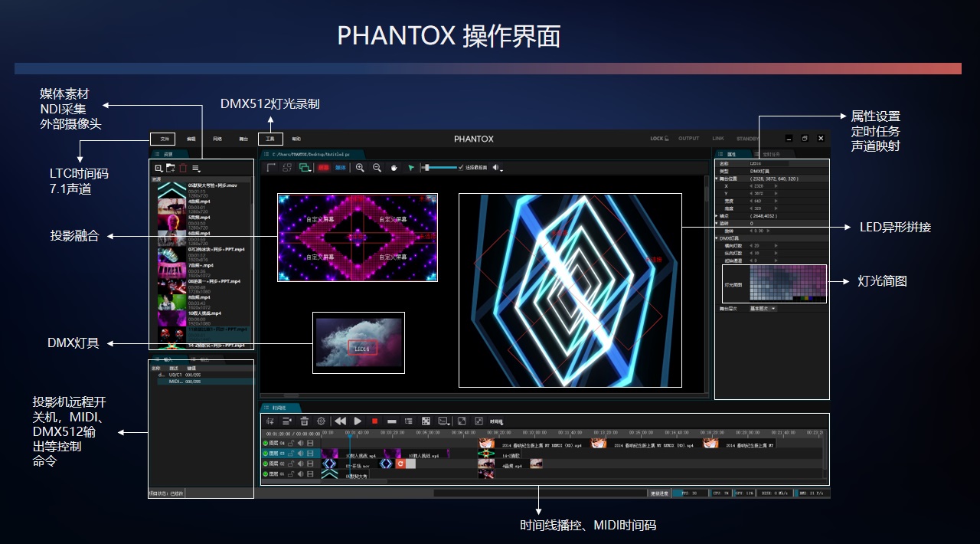This screenshot has width=980, height=544.
Task: Click the new folder icon in the assets panel
Action: [171, 168]
